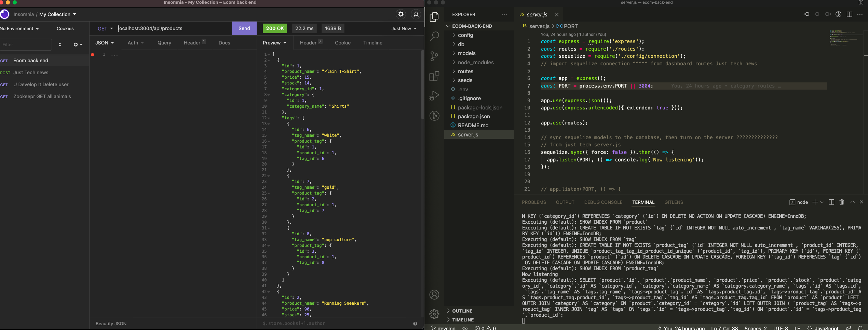
Task: Open JSON body type dropdown
Action: tap(105, 43)
